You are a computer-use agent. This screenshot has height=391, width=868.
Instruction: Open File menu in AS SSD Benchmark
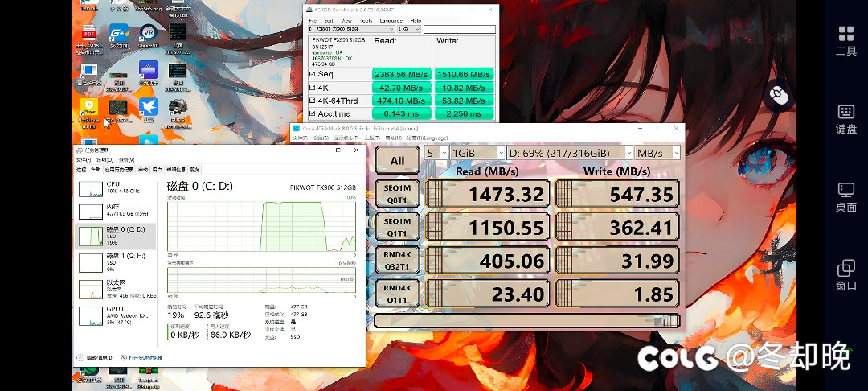313,20
